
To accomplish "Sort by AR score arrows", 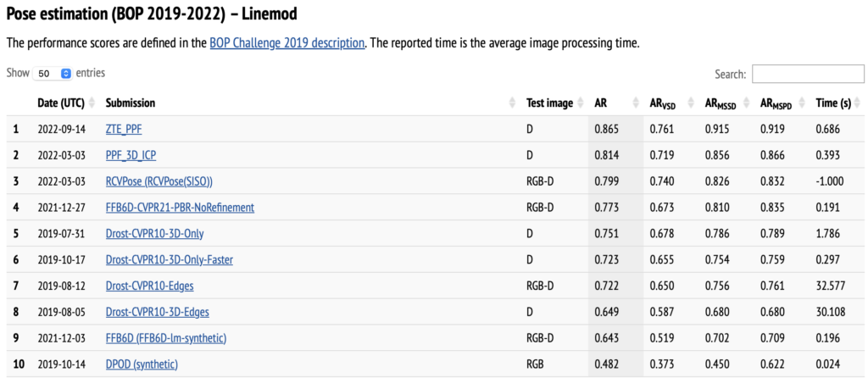I will click(x=637, y=103).
